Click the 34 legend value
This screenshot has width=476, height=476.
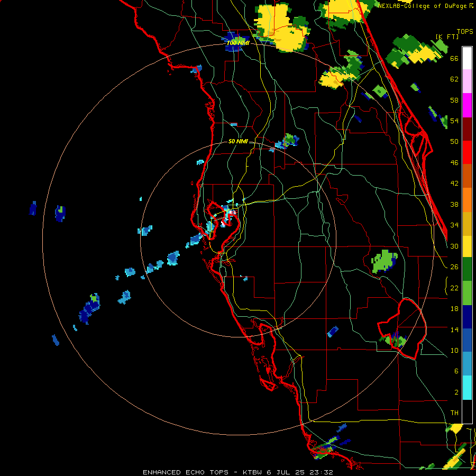pos(454,225)
